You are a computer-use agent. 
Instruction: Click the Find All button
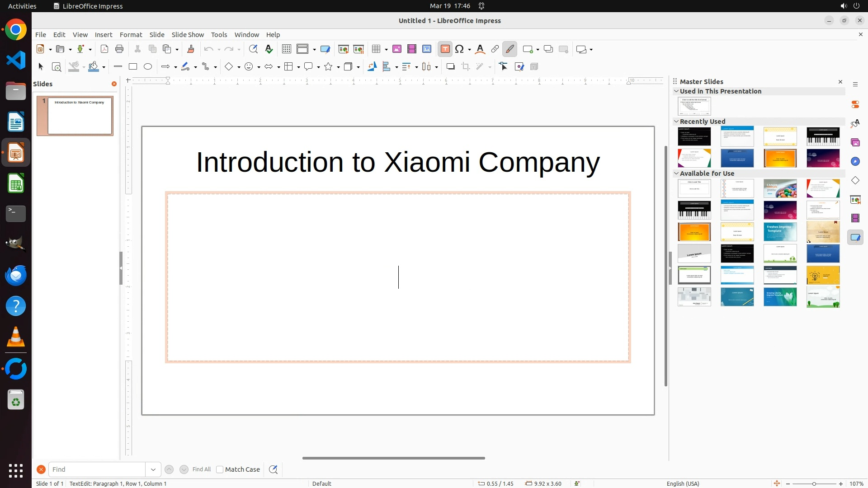point(202,469)
